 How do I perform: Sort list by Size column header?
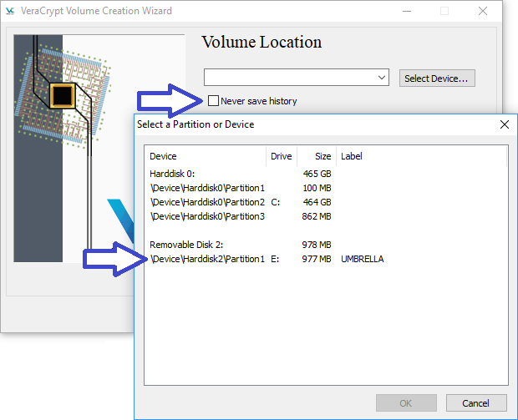pyautogui.click(x=317, y=156)
